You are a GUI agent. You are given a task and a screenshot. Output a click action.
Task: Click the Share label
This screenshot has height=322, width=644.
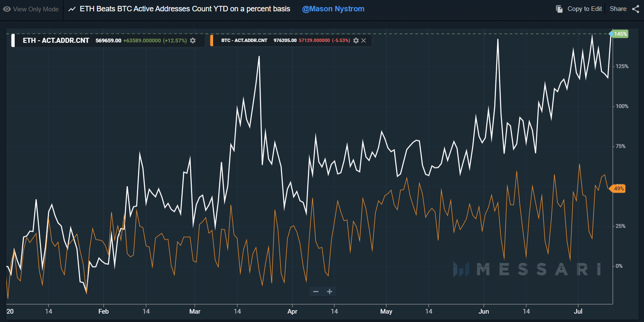[x=618, y=9]
